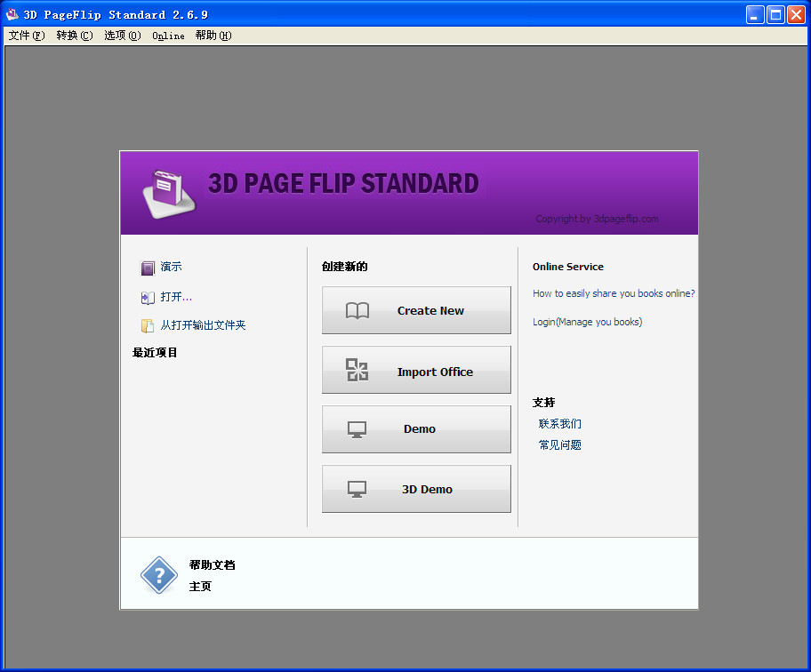Viewport: 811px width, 672px height.
Task: Maximize the 3D PageFlip Standard window
Action: click(x=775, y=14)
